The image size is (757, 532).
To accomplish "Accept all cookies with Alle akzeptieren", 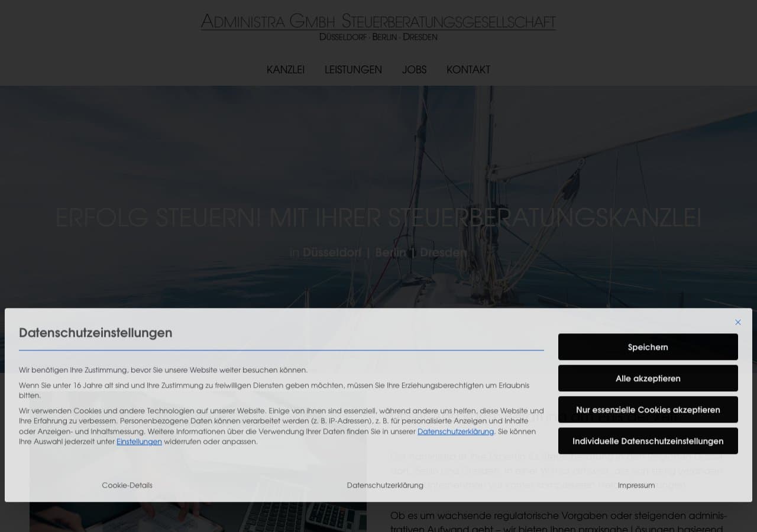I will coord(648,378).
